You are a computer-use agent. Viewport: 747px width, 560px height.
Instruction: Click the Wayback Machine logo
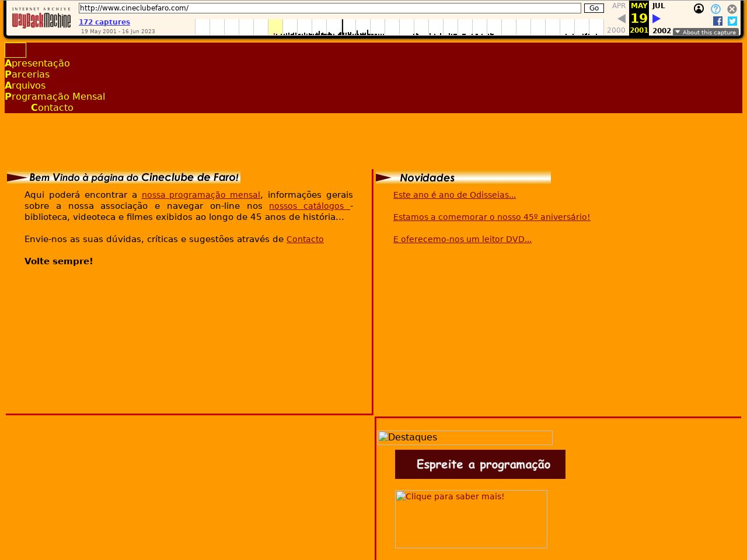coord(41,19)
